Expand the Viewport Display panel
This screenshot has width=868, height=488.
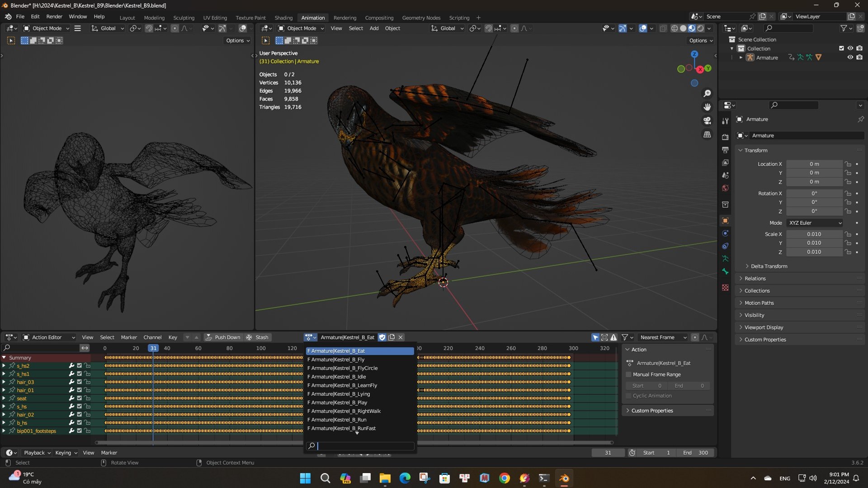pyautogui.click(x=764, y=327)
